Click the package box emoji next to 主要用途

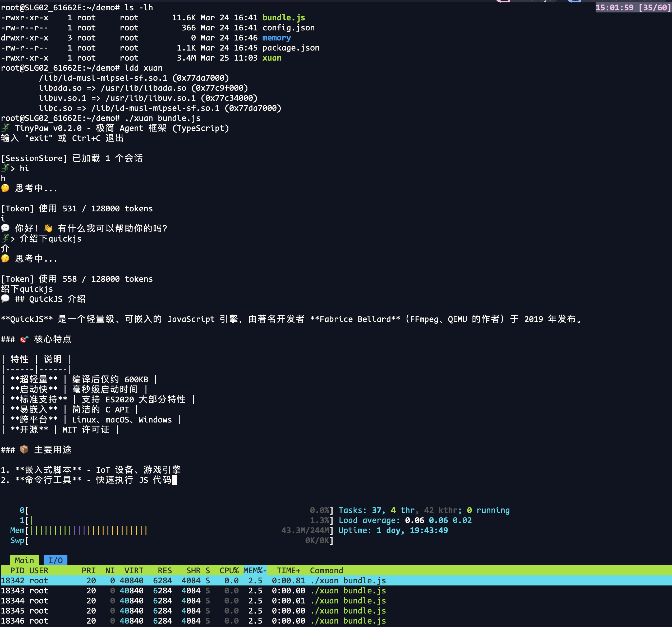[x=24, y=449]
